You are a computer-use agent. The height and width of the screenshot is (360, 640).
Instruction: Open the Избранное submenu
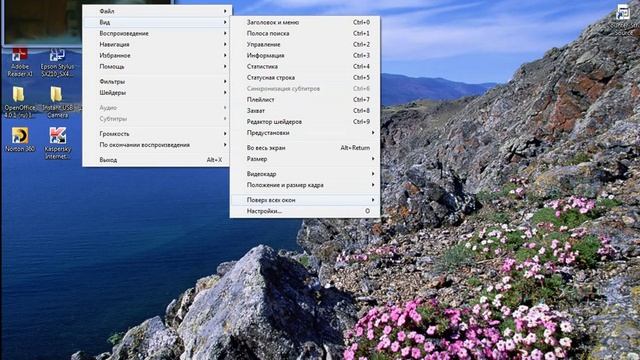pos(157,55)
